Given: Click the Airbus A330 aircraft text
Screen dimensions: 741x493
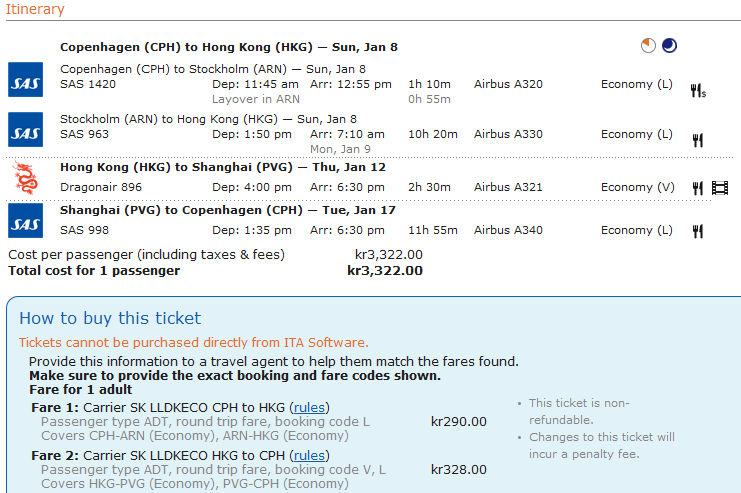Looking at the screenshot, I should [x=508, y=134].
